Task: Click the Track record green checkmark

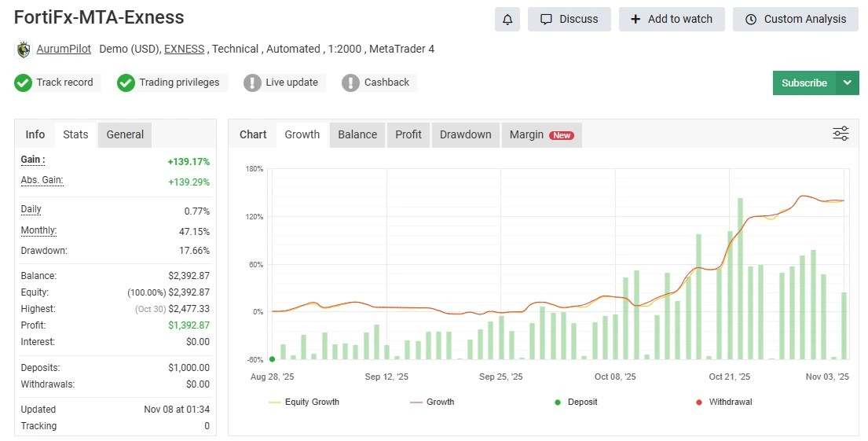Action: click(24, 83)
